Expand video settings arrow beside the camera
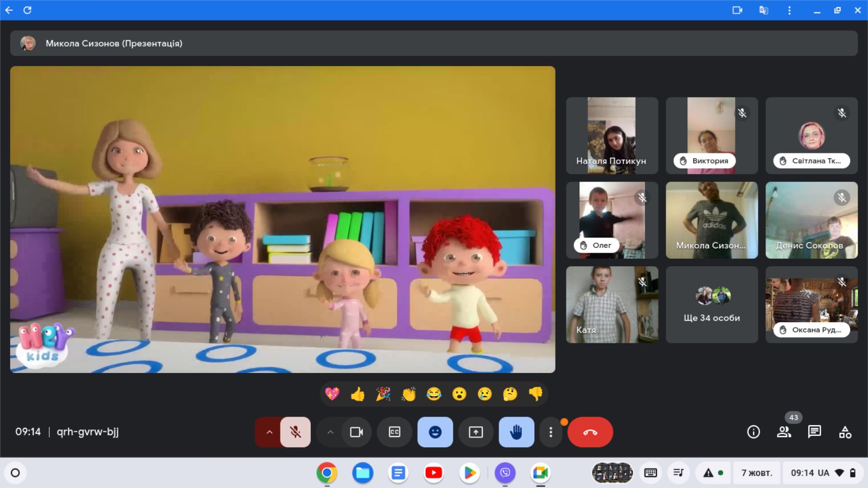The height and width of the screenshot is (488, 868). 330,432
